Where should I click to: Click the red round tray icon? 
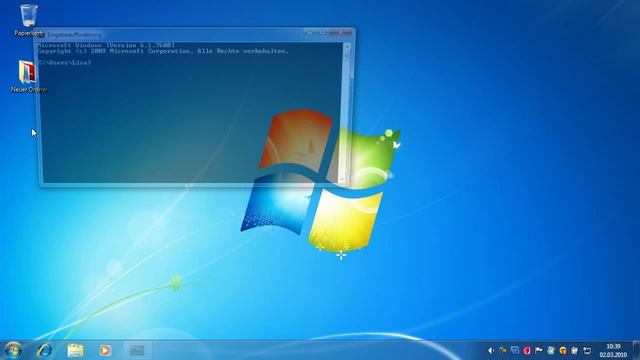point(527,350)
